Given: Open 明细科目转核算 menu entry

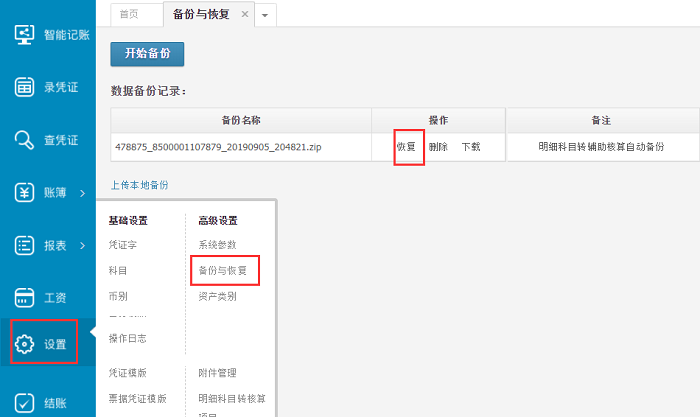Looking at the screenshot, I should [232, 399].
